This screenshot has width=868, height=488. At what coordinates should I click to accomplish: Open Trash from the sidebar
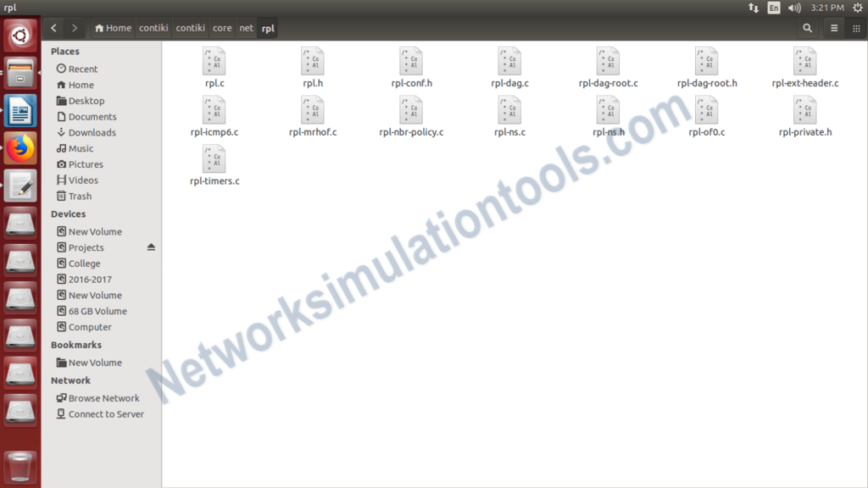coord(78,196)
